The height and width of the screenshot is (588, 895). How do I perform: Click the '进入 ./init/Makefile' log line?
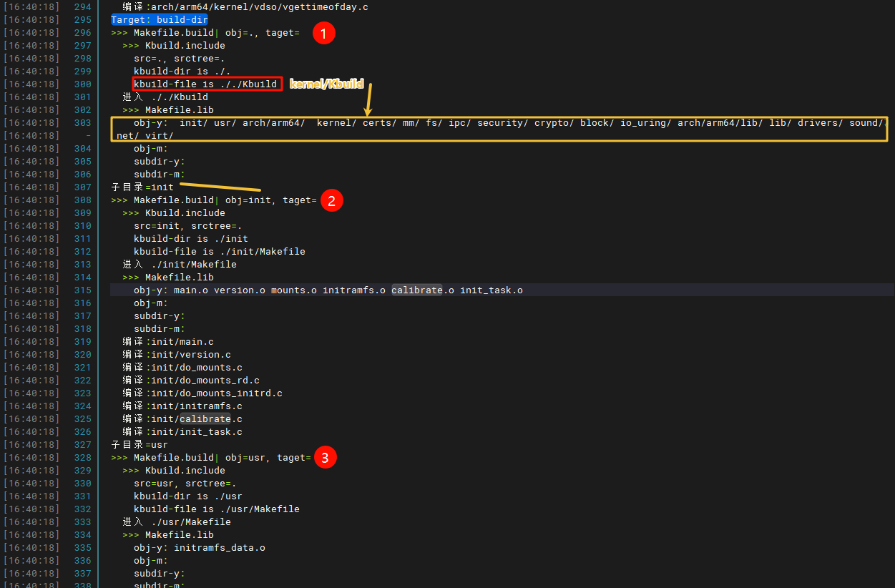point(179,265)
